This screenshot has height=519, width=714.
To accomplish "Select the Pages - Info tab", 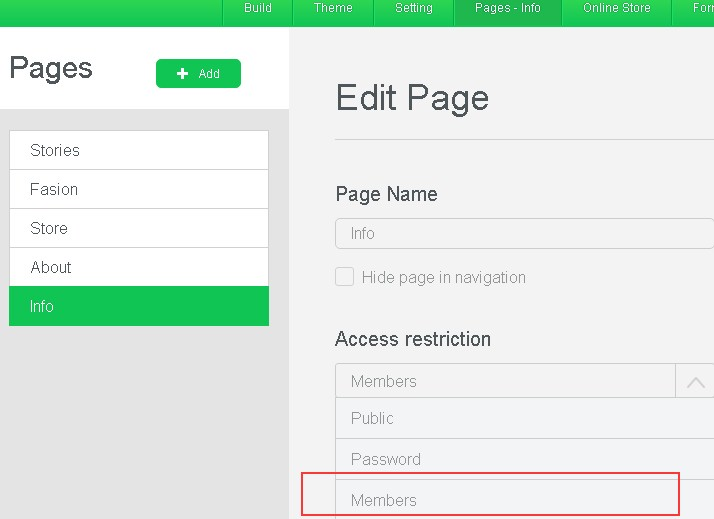I will click(x=507, y=9).
